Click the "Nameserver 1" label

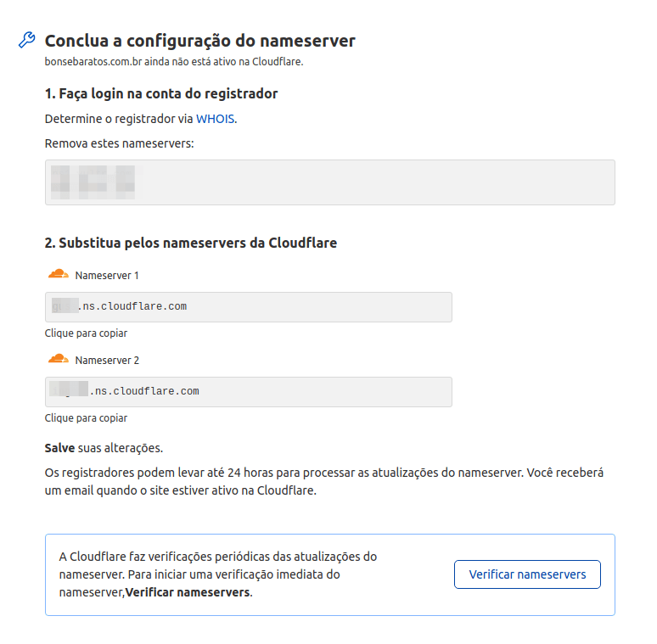(107, 276)
